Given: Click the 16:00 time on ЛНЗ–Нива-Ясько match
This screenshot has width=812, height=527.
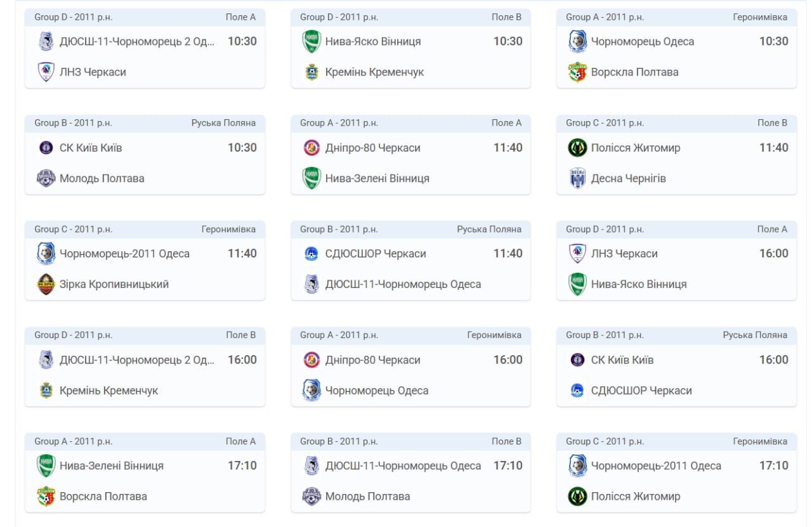Looking at the screenshot, I should coord(774,254).
